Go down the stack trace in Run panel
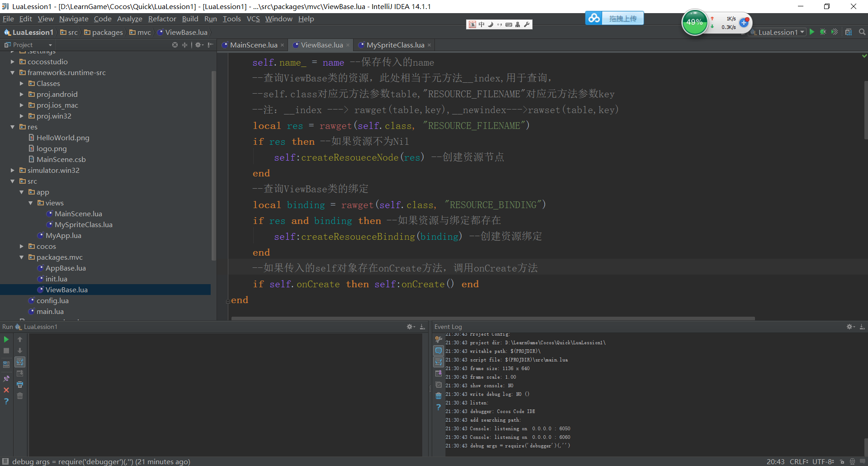Viewport: 868px width, 466px height. [20, 351]
